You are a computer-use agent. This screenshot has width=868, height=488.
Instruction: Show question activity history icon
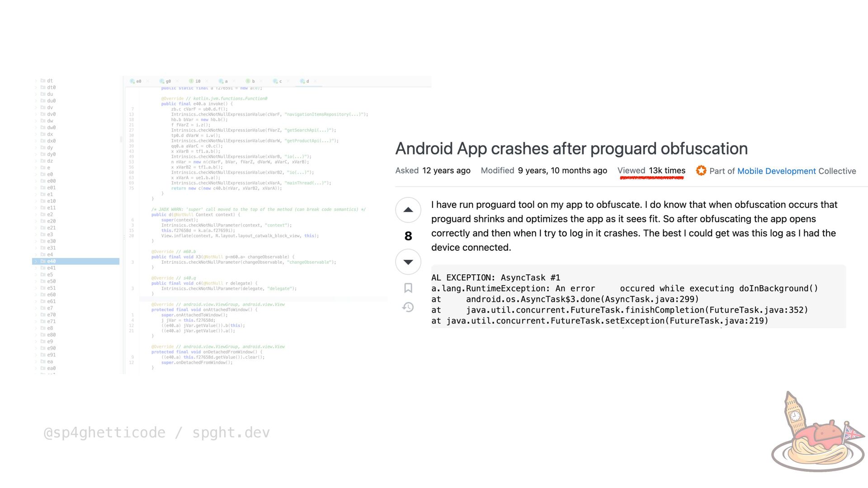(x=408, y=308)
